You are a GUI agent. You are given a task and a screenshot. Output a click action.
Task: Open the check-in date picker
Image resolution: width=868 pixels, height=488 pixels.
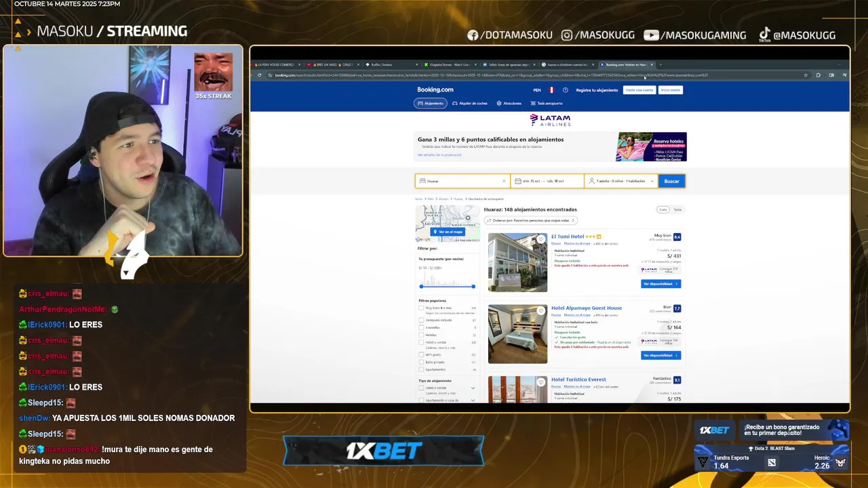pyautogui.click(x=547, y=181)
